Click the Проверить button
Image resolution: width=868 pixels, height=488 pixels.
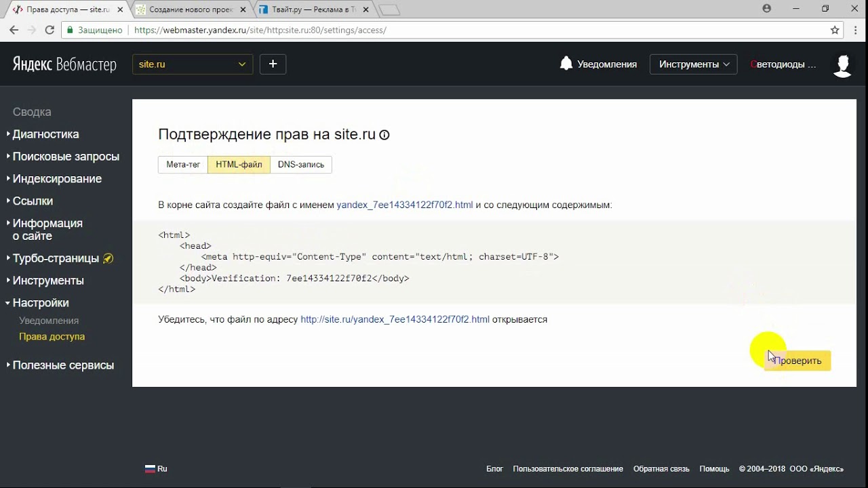point(797,361)
